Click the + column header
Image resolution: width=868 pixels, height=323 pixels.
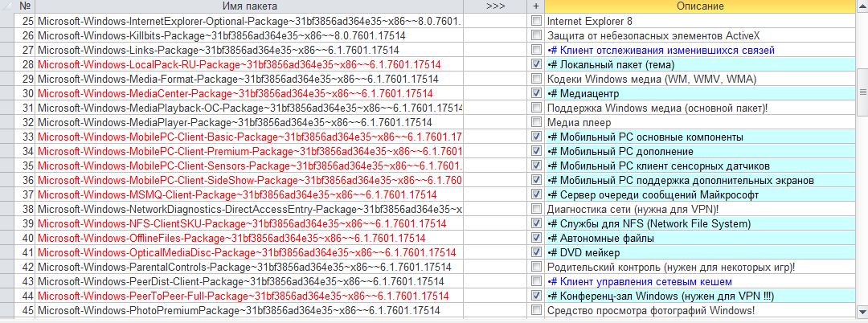coord(535,6)
